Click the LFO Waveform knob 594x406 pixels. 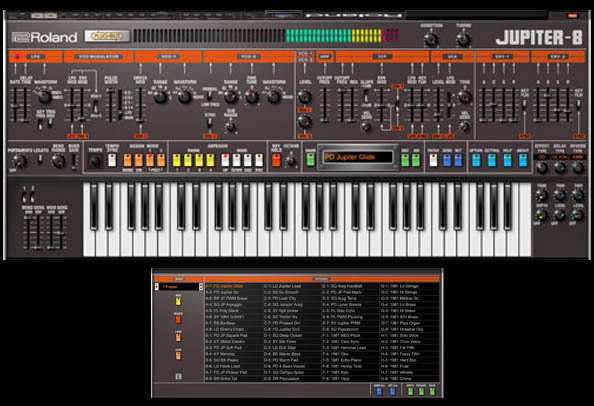coord(44,97)
